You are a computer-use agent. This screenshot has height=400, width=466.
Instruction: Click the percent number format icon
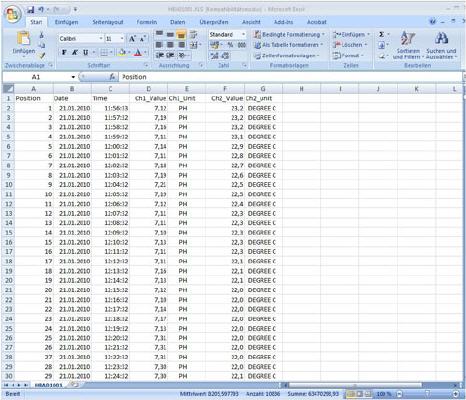click(230, 45)
